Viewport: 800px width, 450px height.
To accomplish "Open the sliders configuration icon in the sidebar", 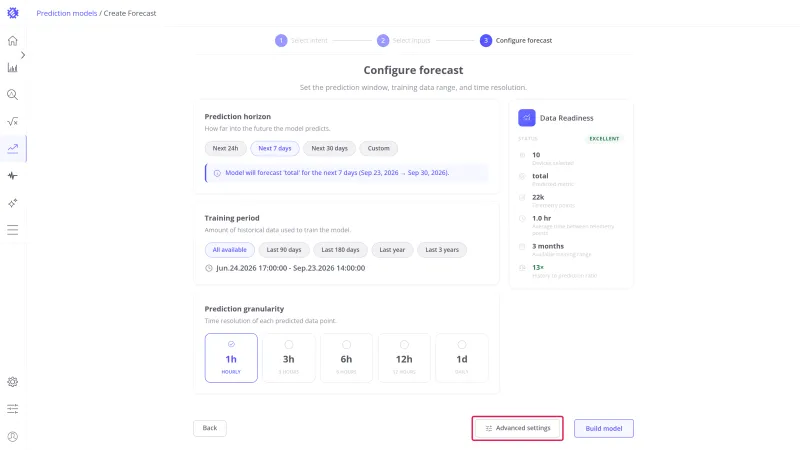I will 13,409.
